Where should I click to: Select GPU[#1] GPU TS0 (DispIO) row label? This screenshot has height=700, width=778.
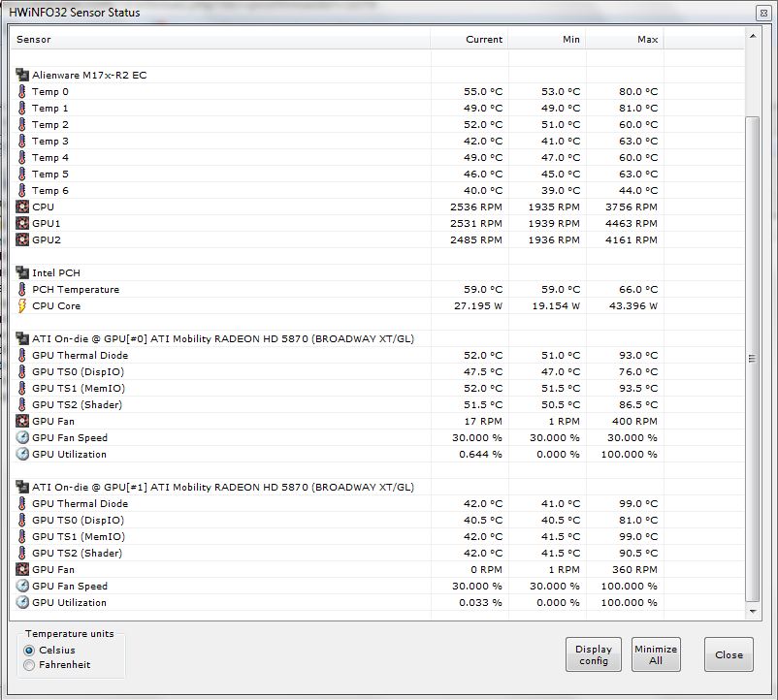tap(78, 520)
